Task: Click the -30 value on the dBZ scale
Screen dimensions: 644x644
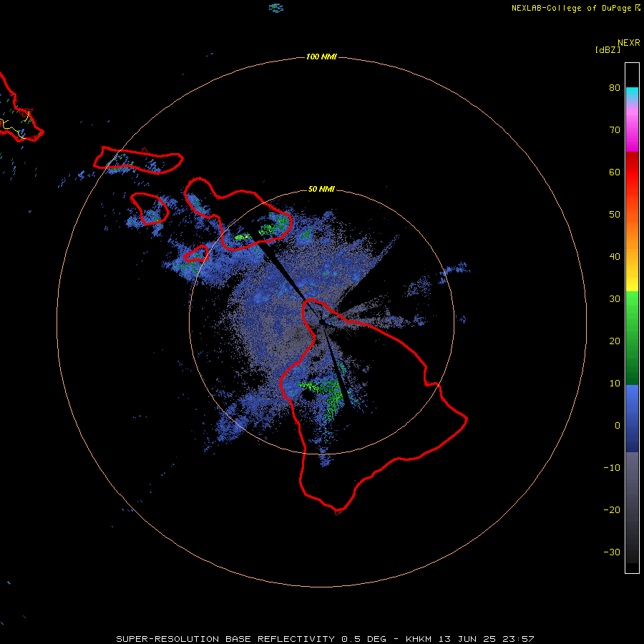Action: [x=612, y=552]
